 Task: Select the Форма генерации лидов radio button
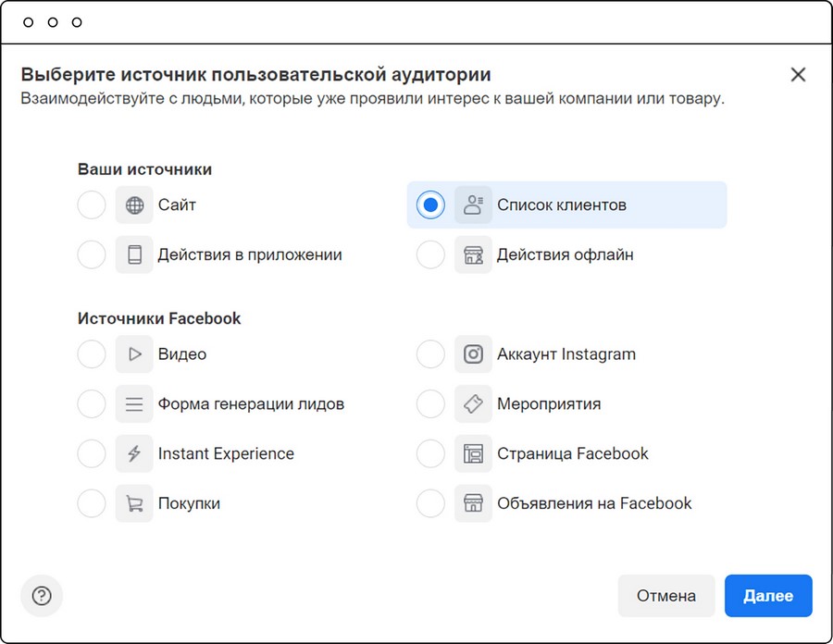92,404
